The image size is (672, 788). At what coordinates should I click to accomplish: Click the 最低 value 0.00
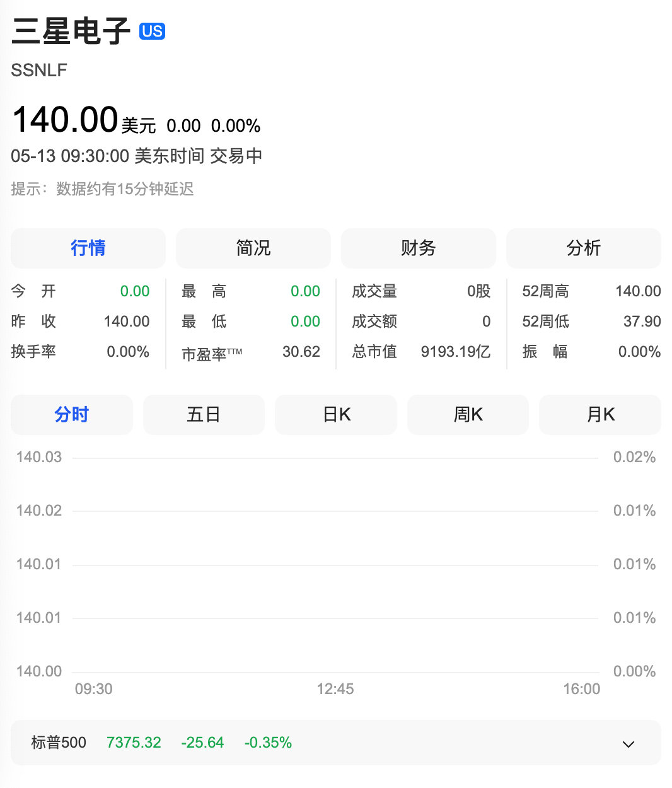pos(305,322)
